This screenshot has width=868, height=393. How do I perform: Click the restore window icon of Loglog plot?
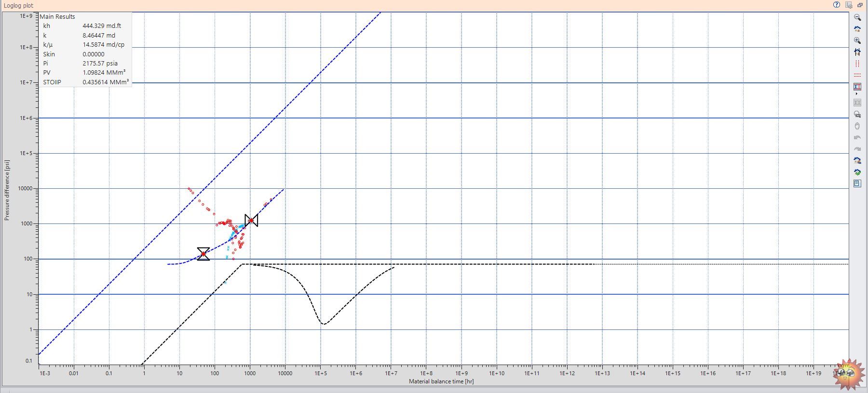point(860,5)
